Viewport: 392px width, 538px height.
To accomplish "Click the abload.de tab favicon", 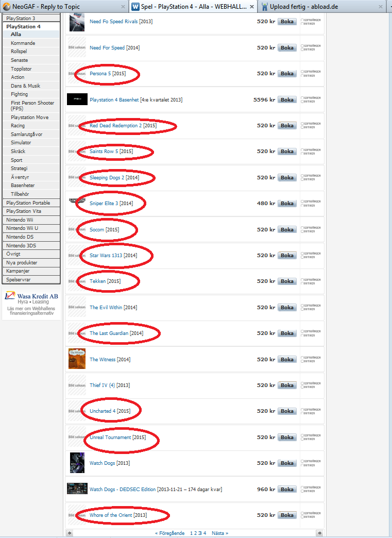I will tap(265, 7).
